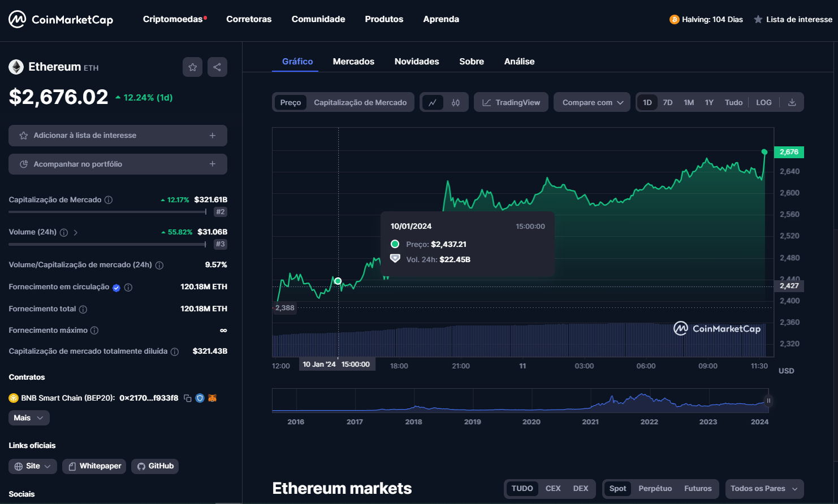Click the Volume (24h) rank bar
The width and height of the screenshot is (838, 504).
[x=107, y=244]
